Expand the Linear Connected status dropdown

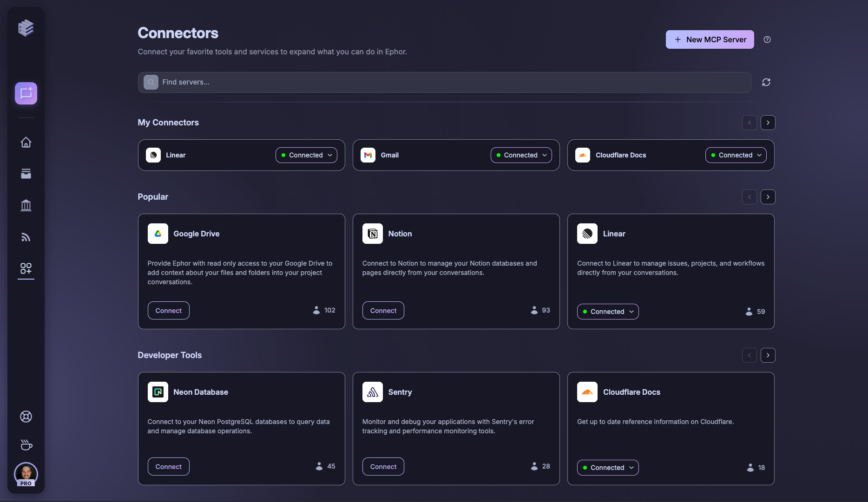306,155
